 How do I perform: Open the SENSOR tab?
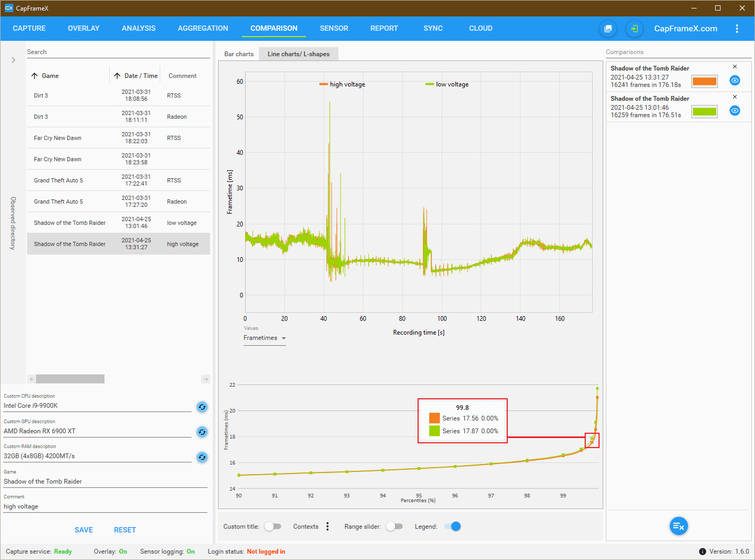tap(334, 28)
